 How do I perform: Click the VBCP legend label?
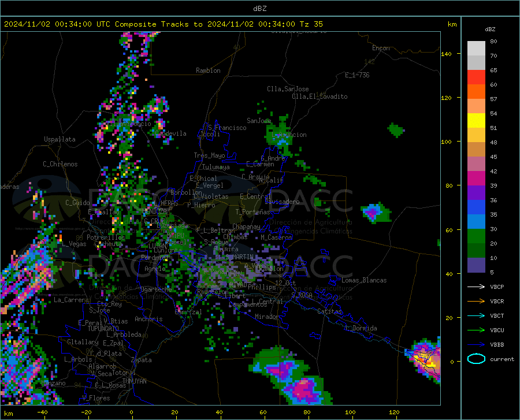(497, 287)
